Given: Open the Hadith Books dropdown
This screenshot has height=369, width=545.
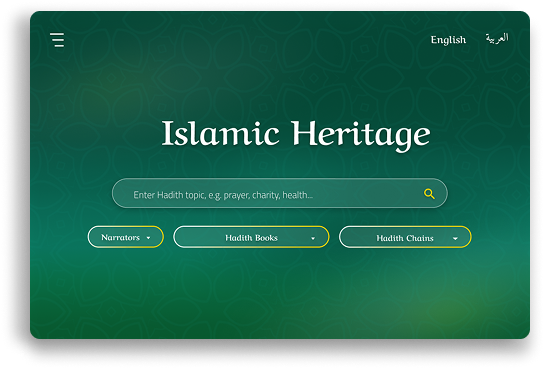Looking at the screenshot, I should coord(251,237).
